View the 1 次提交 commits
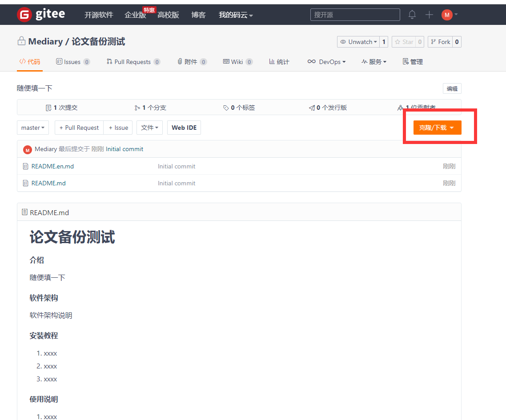This screenshot has height=420, width=506. click(x=62, y=108)
